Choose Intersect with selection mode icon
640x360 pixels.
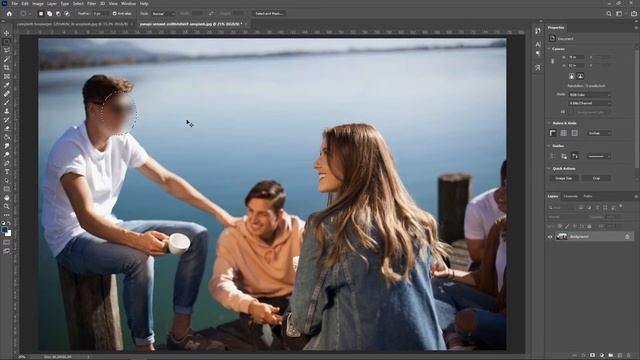[67, 13]
